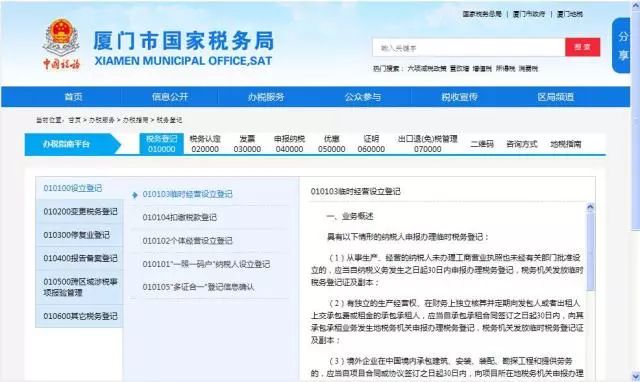Viewport: 640px width, 382px height.
Task: Open 办税服务 navigation menu
Action: [266, 97]
